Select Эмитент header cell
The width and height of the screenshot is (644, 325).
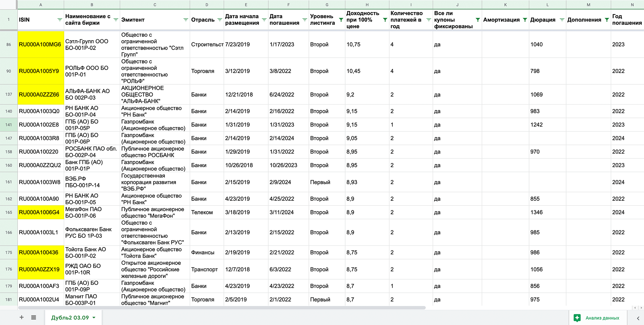pos(155,20)
